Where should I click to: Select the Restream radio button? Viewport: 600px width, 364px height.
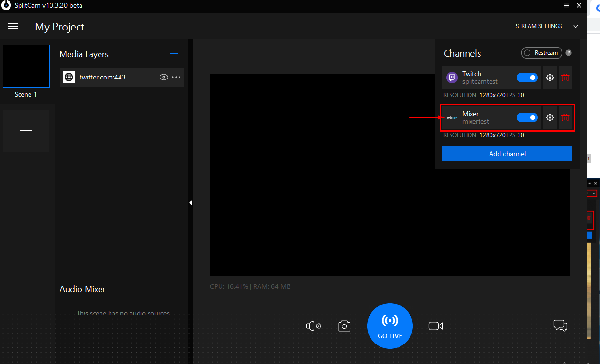click(x=528, y=53)
